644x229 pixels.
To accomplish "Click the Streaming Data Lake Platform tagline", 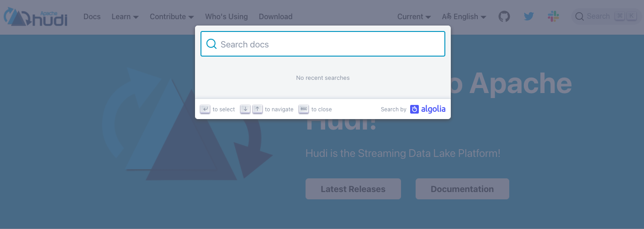I will pyautogui.click(x=403, y=153).
